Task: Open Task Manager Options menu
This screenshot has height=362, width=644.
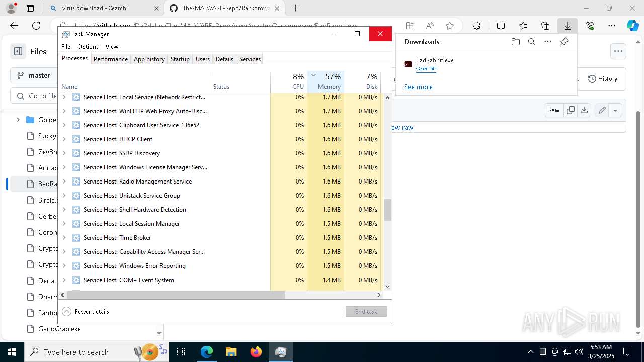Action: tap(88, 47)
